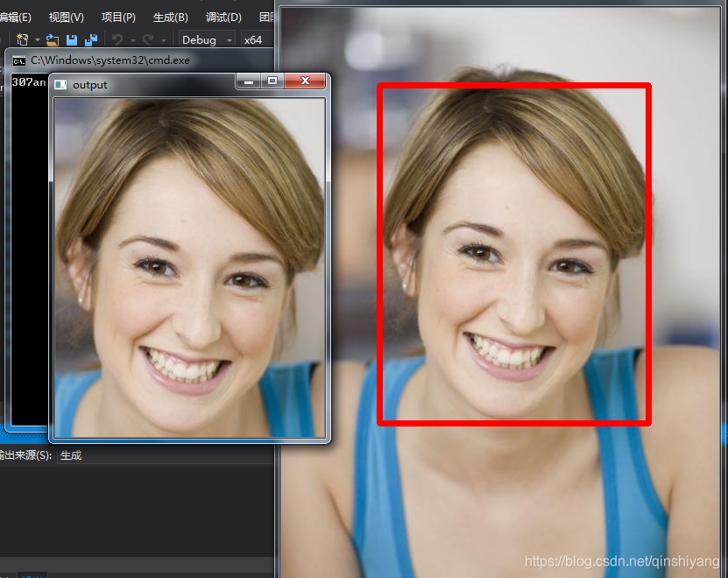Click the cmd.exe title bar text
The height and width of the screenshot is (578, 728).
[110, 60]
